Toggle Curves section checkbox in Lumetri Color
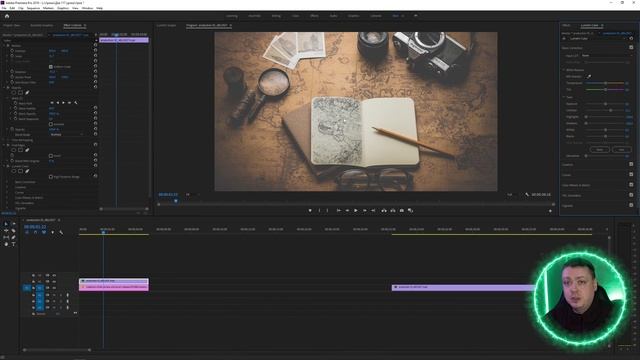Image resolution: width=640 pixels, height=360 pixels. pos(631,175)
